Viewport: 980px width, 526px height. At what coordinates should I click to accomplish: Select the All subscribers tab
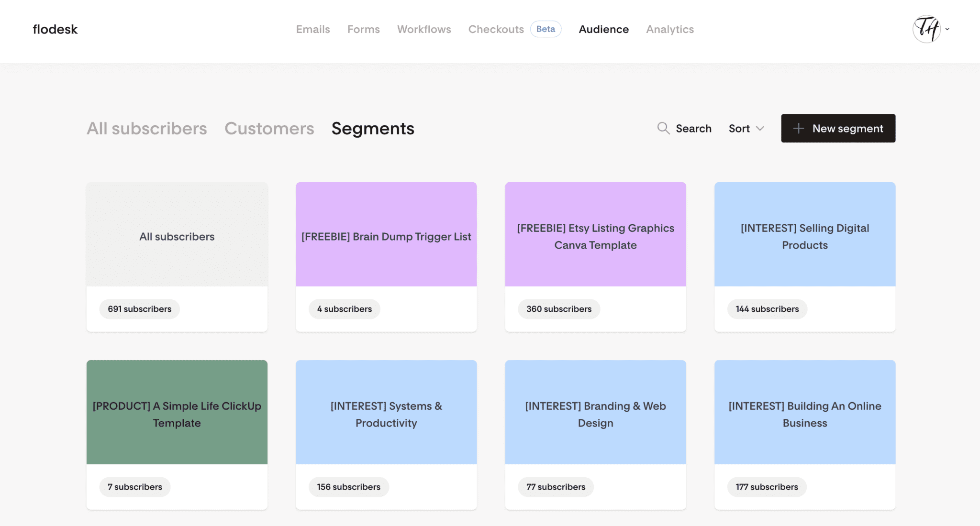click(x=146, y=128)
